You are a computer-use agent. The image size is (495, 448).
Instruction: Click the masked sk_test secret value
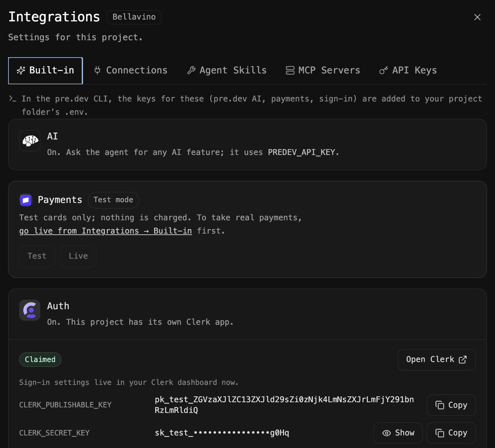pos(222,433)
